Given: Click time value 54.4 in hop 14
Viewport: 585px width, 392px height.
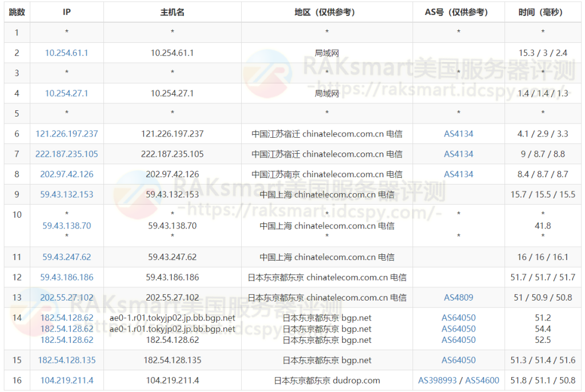Looking at the screenshot, I should [543, 329].
